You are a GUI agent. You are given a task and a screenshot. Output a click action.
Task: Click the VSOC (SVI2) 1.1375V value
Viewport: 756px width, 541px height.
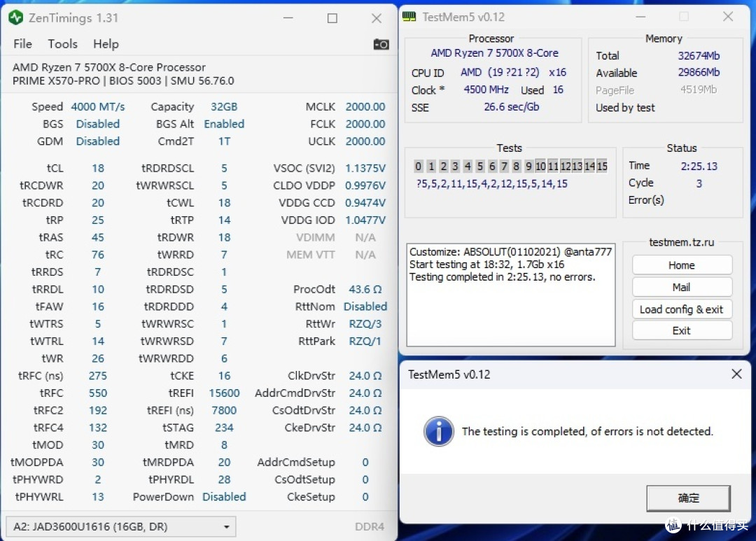click(x=365, y=168)
